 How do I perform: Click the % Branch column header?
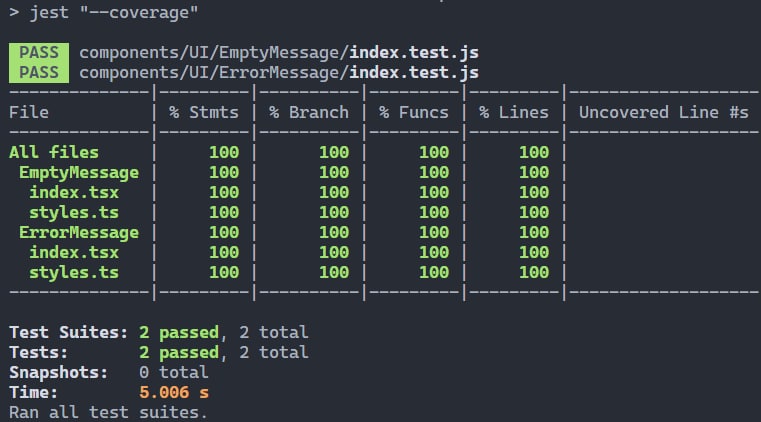[309, 113]
